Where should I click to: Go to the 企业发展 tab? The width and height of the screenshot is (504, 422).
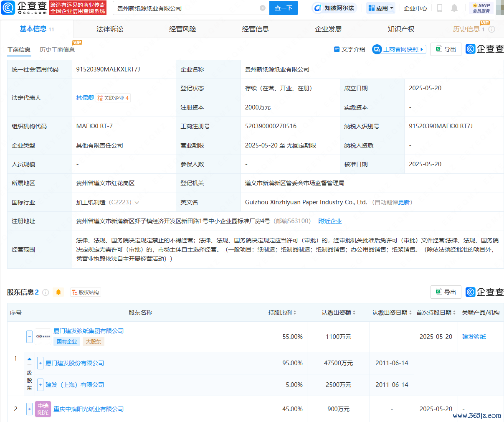(328, 29)
